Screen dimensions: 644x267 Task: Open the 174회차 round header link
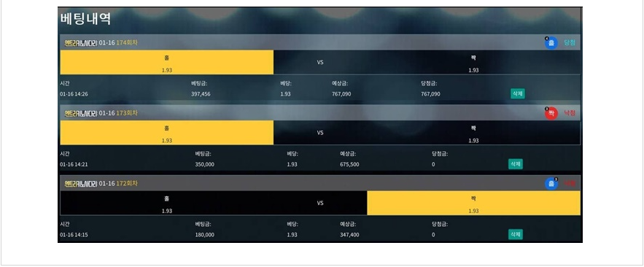(127, 43)
